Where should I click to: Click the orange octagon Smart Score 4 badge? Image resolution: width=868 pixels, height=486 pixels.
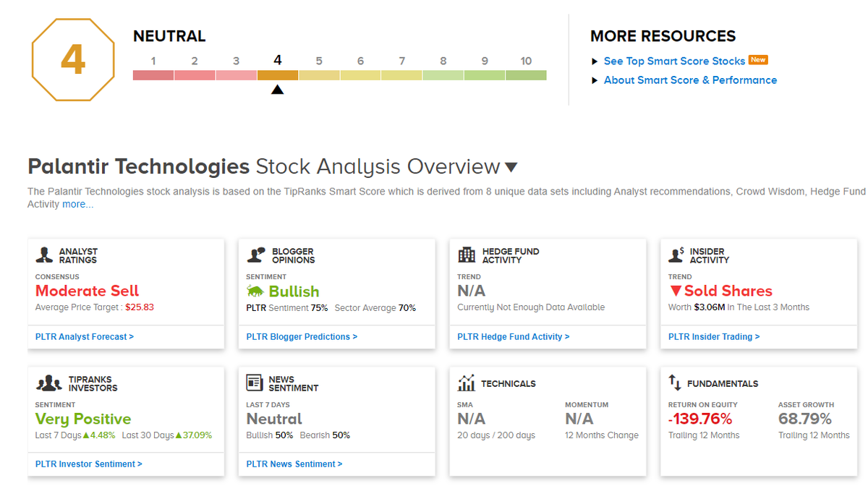coord(73,59)
